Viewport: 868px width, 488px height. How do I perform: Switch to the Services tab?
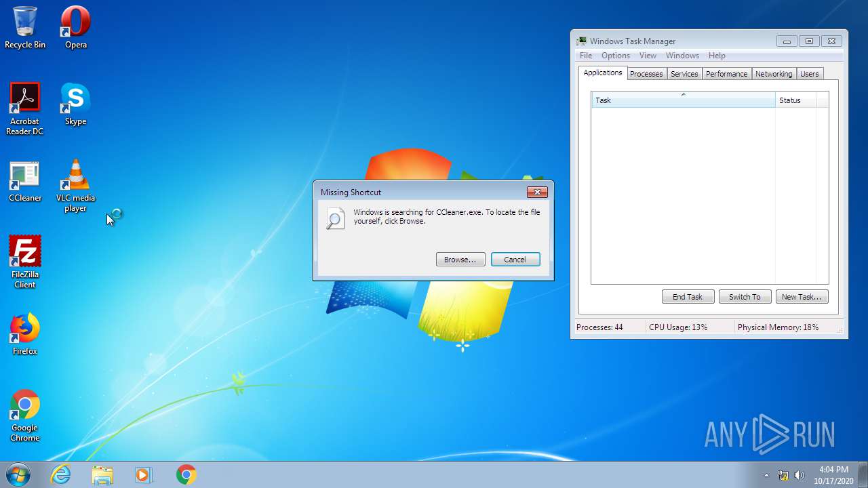[684, 74]
